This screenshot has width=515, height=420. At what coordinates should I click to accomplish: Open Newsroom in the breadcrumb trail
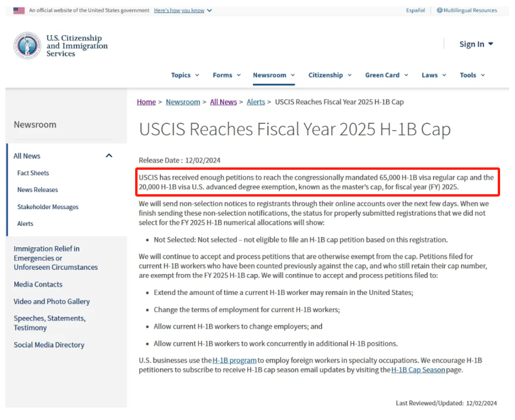(x=183, y=102)
